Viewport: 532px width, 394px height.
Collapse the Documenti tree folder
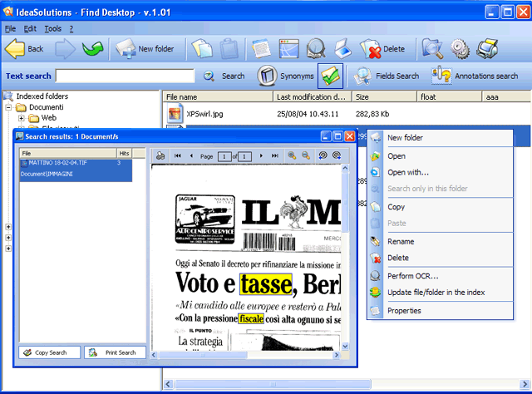point(8,107)
